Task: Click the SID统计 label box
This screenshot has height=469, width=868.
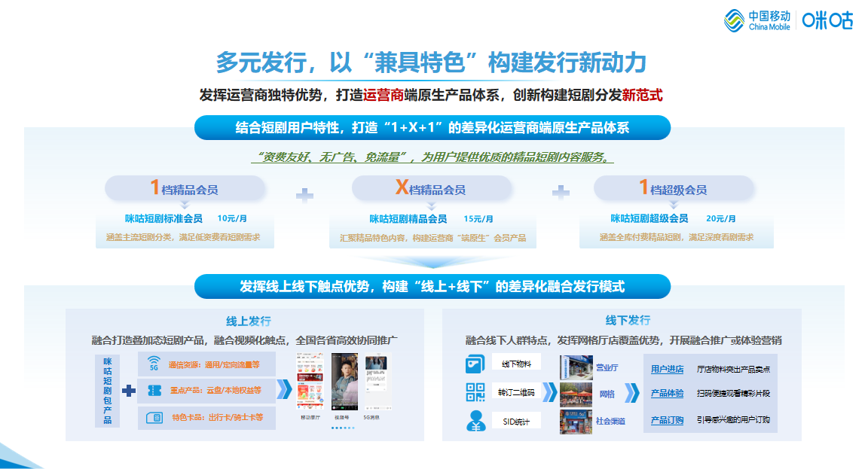Action: [x=516, y=422]
